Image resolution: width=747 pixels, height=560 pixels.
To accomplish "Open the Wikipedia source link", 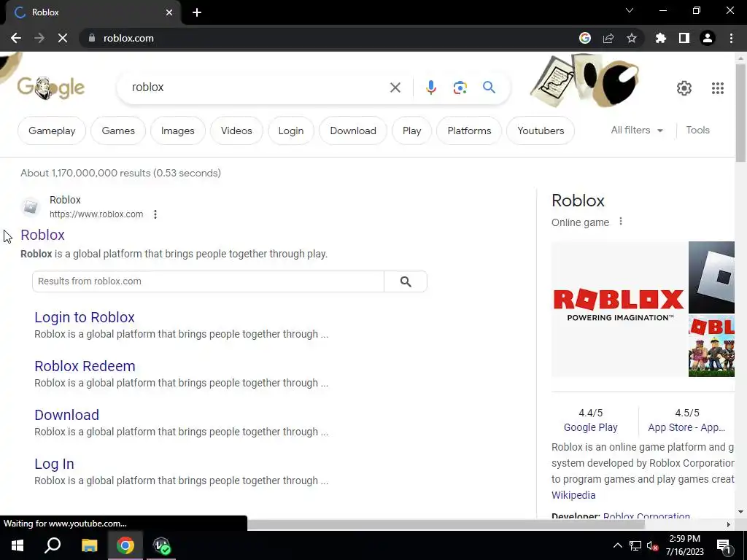I will click(x=573, y=495).
